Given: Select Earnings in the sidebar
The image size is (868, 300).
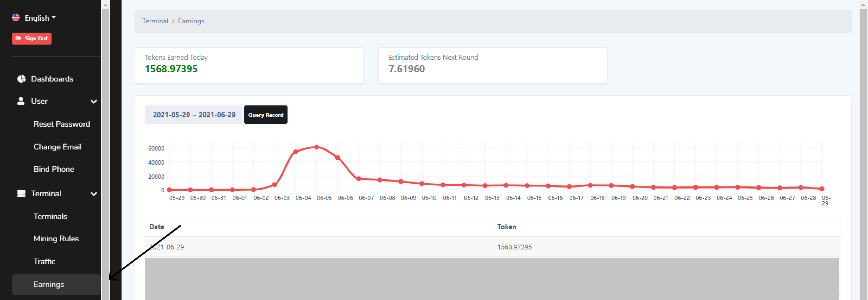Looking at the screenshot, I should point(49,284).
